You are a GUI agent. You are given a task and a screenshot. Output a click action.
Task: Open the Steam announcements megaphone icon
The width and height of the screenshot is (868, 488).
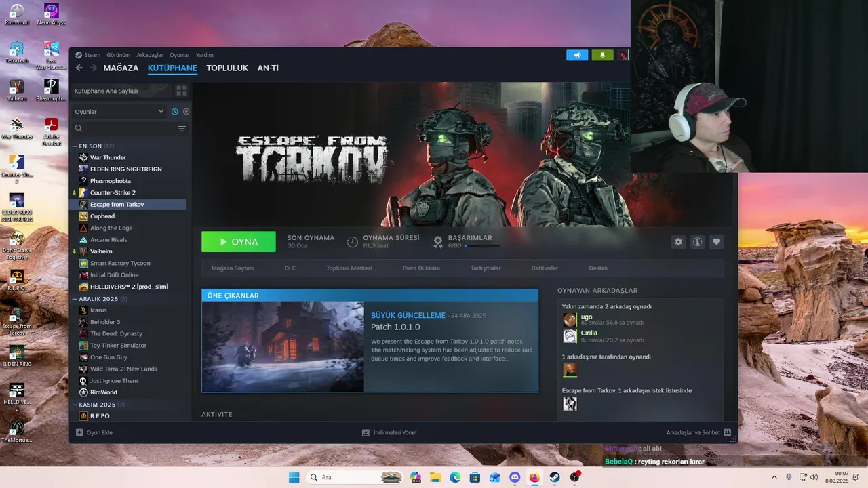pyautogui.click(x=577, y=55)
